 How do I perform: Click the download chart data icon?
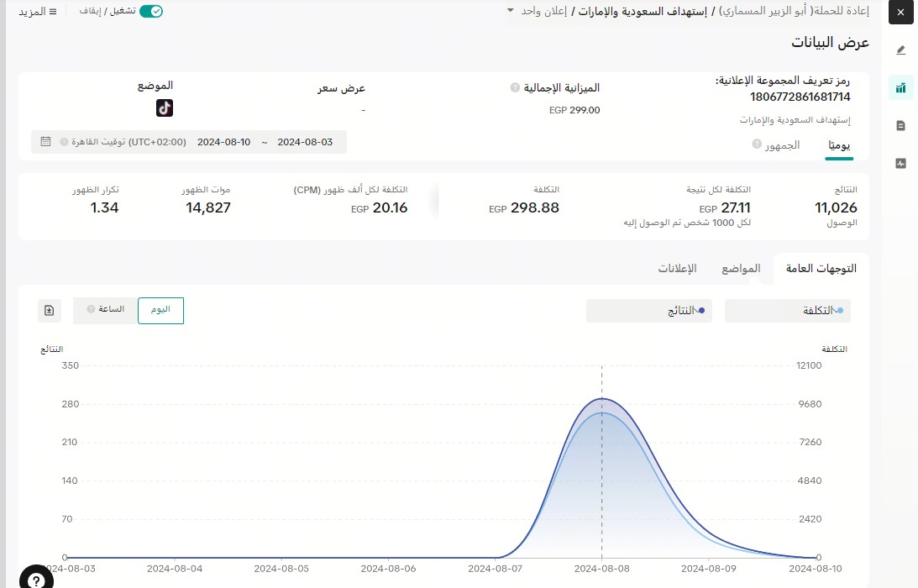50,310
